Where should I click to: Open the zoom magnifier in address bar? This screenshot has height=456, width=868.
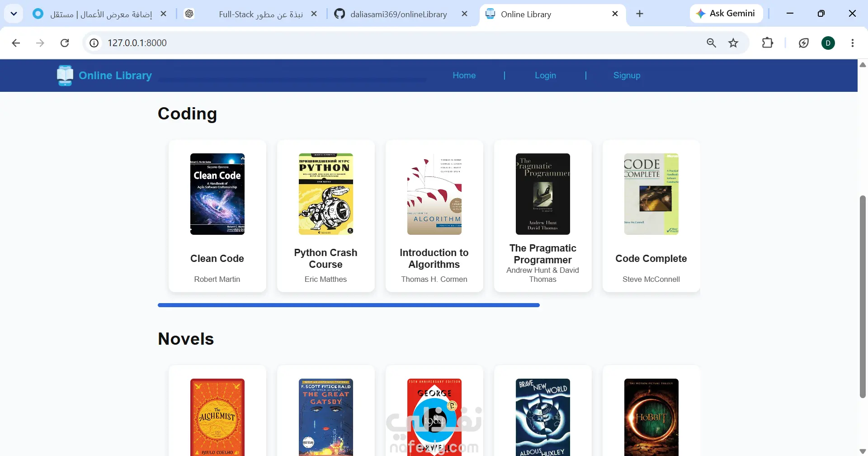click(712, 43)
